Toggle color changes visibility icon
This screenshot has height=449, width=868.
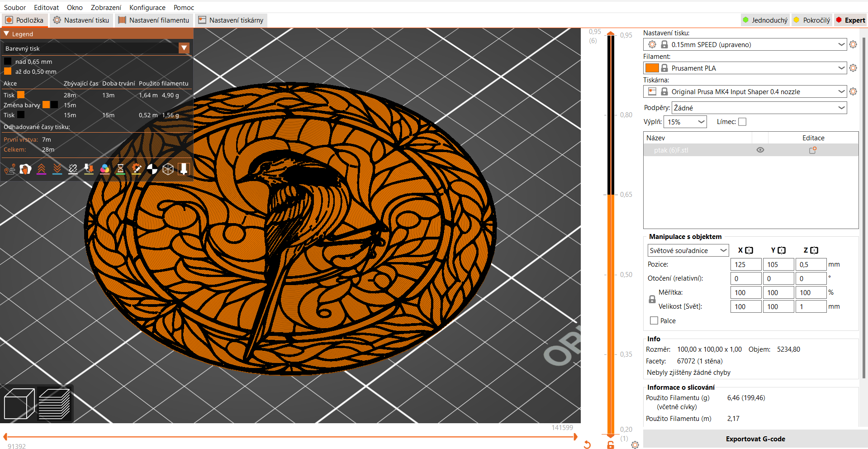pyautogui.click(x=104, y=169)
